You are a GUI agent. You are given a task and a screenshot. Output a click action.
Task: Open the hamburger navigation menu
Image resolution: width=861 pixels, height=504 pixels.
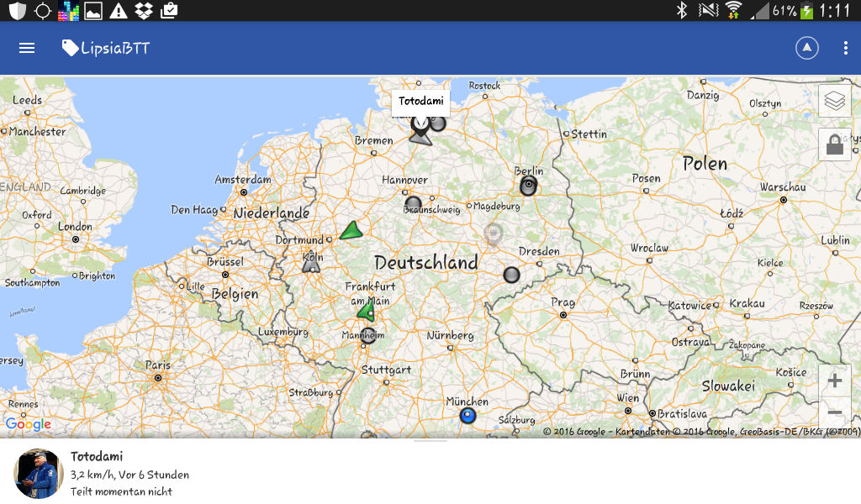coord(27,48)
